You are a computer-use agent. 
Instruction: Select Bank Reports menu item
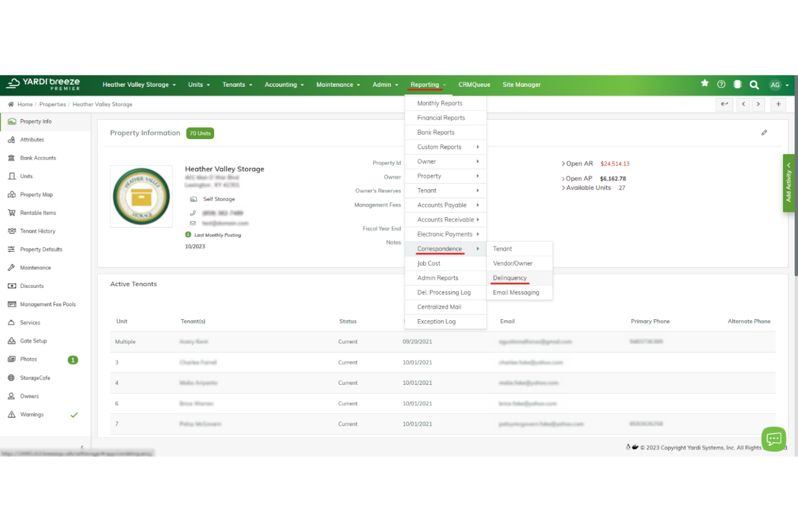click(x=445, y=132)
